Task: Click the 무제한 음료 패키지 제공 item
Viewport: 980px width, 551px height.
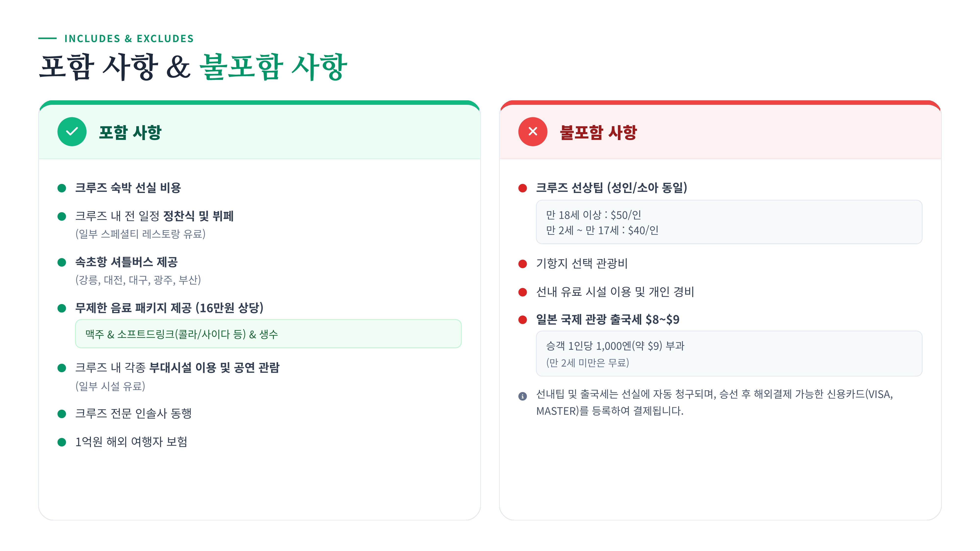Action: 169,308
